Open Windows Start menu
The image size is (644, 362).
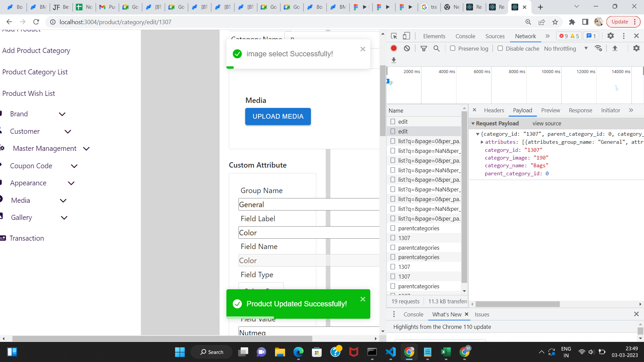180,352
